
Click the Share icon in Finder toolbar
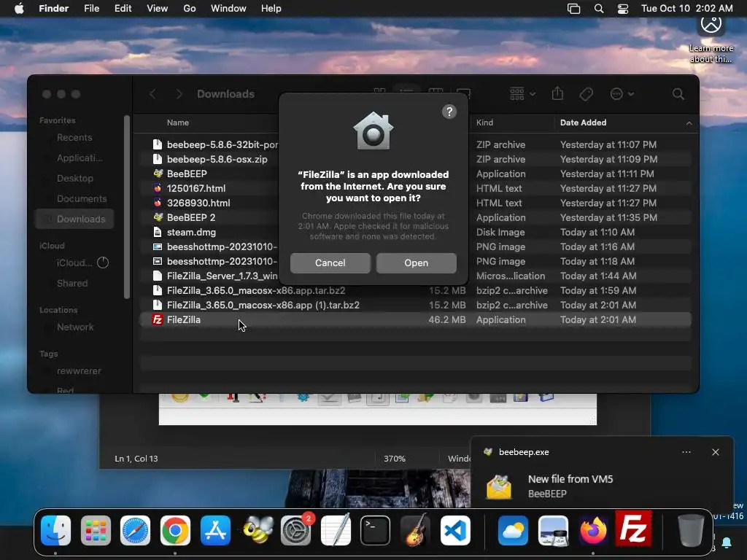557,94
